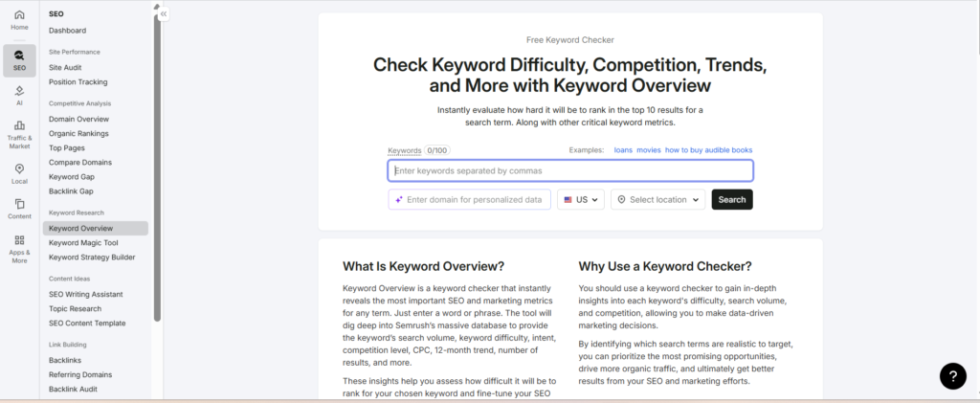Open Domain Overview
The height and width of the screenshot is (403, 980).
(x=78, y=119)
